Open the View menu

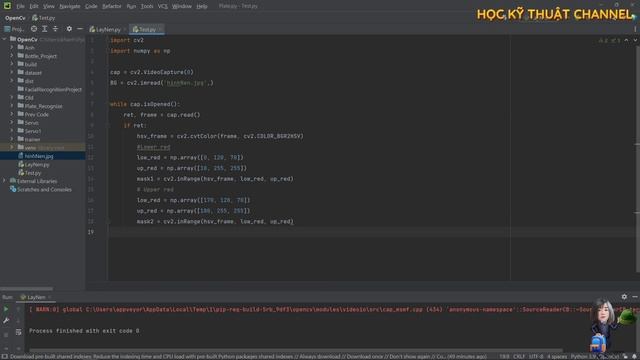click(x=49, y=6)
